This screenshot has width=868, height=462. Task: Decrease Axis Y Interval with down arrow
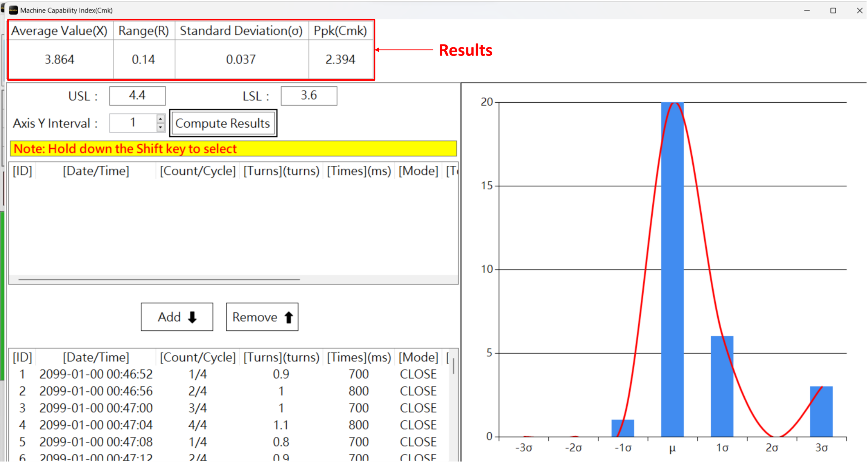pos(161,127)
